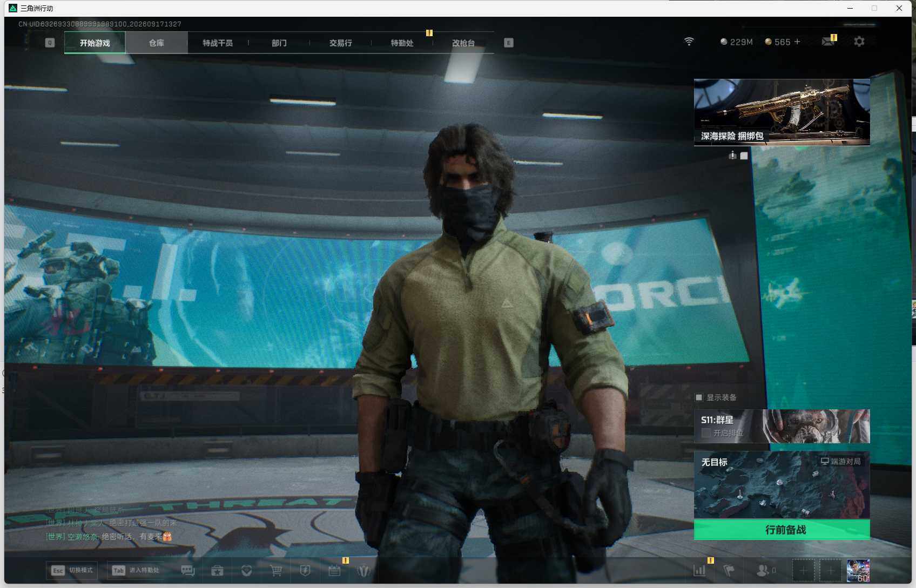Viewport: 916px width, 588px height.
Task: Click the plus icon to add currency
Action: pyautogui.click(x=797, y=42)
